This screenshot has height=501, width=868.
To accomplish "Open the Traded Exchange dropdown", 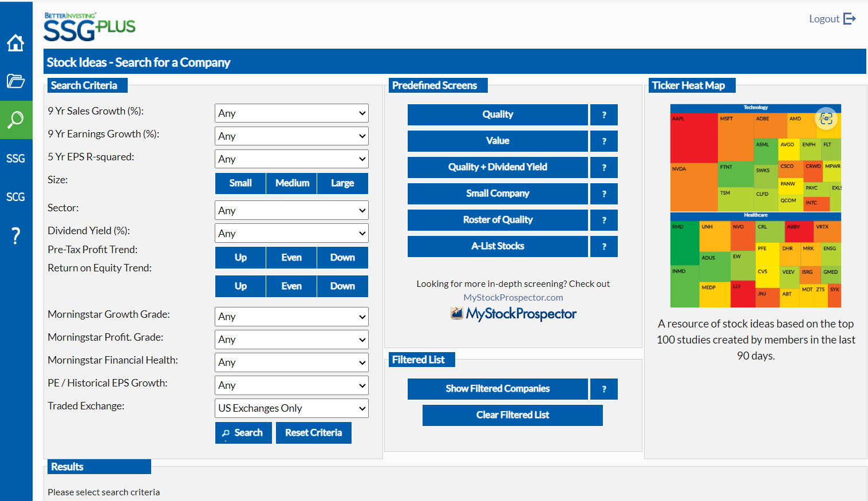I will click(x=292, y=408).
